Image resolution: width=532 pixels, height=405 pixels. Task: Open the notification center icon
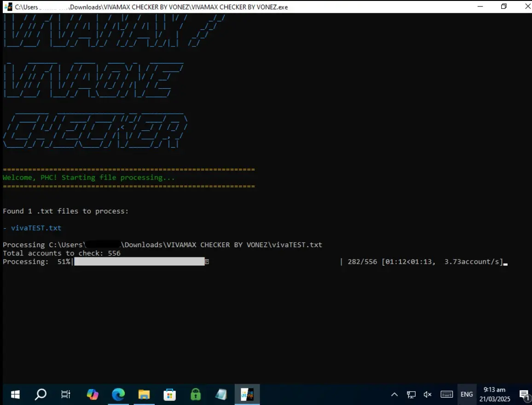[x=525, y=395]
